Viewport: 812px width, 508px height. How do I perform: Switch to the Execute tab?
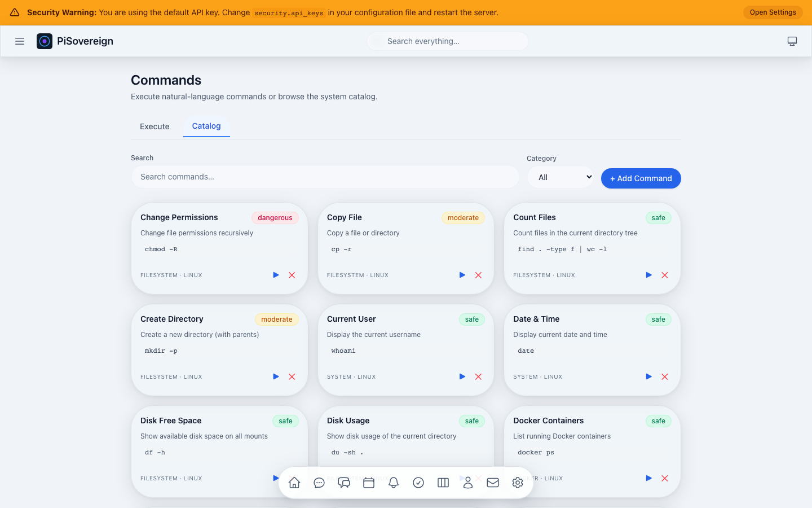pos(155,126)
